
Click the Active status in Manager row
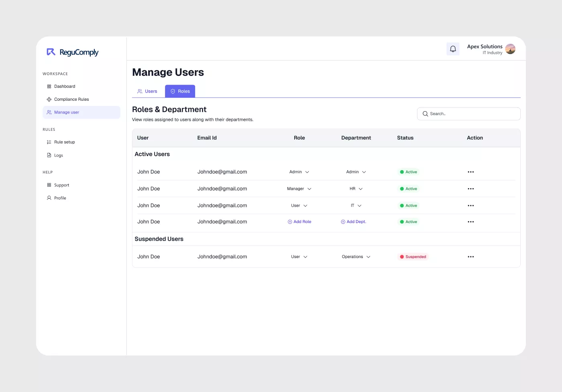point(408,189)
